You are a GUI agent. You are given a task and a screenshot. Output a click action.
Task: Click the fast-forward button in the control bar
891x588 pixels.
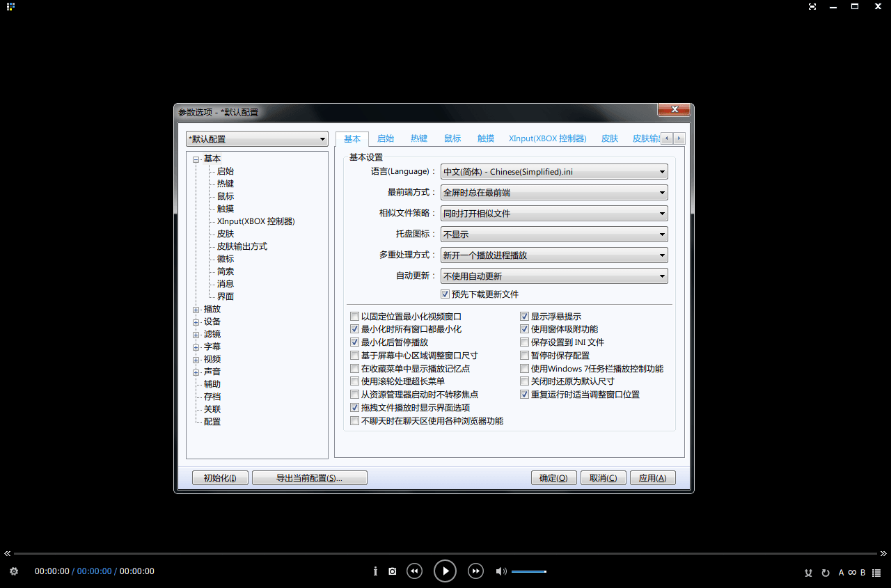point(475,571)
